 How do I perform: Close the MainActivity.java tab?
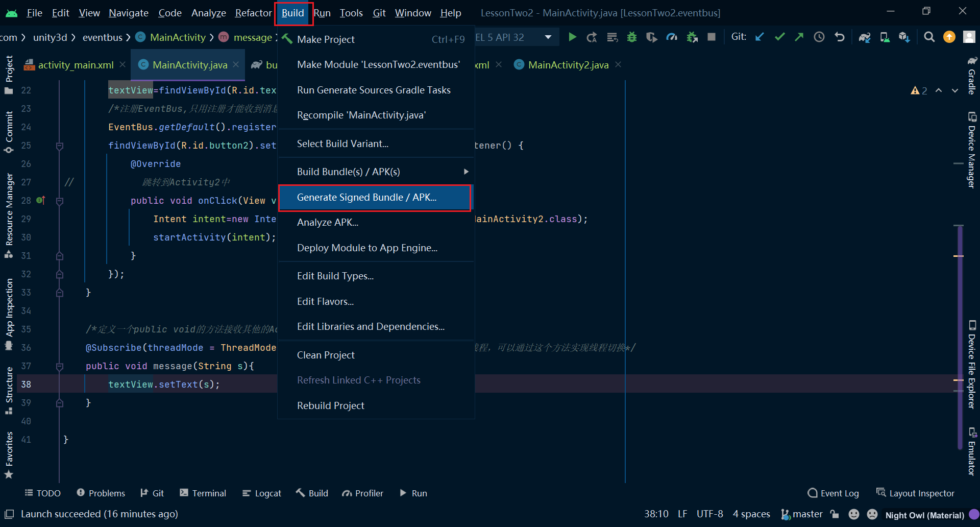pos(236,64)
